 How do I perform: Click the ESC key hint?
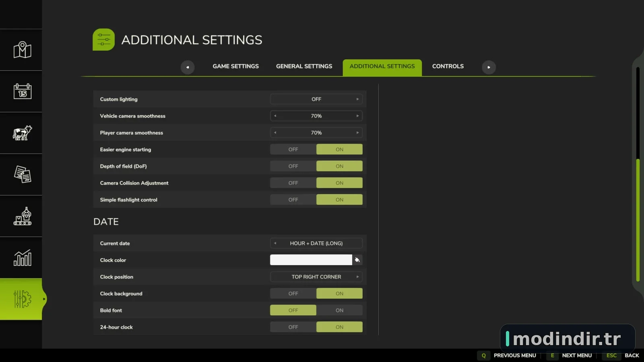(611, 356)
